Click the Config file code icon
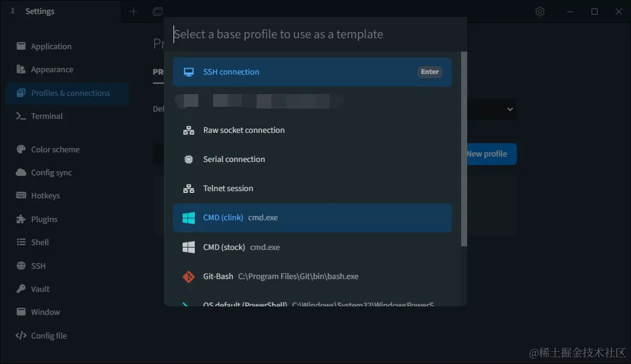 (21, 335)
